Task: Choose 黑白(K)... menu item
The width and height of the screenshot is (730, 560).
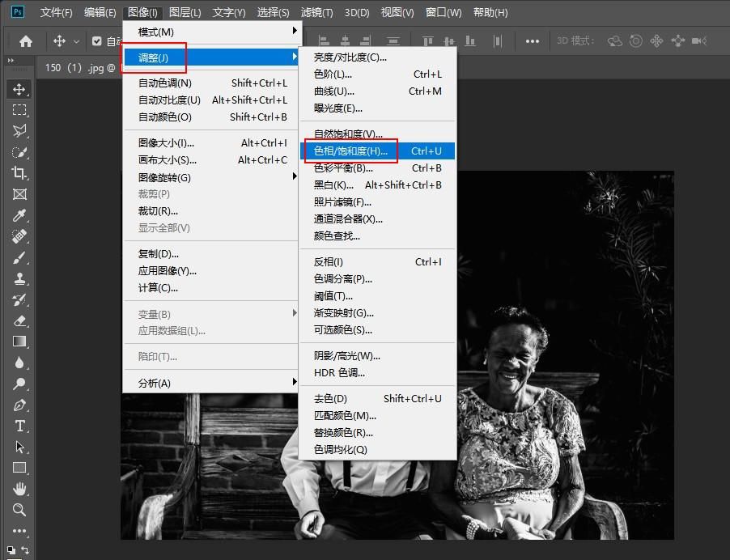Action: pos(377,185)
